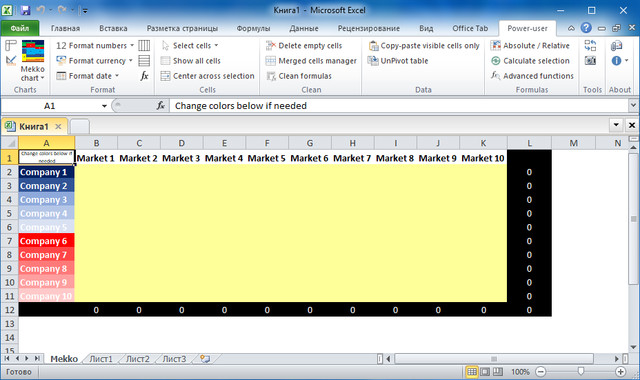Select the Mekko sheet tab
This screenshot has width=640, height=380.
[64, 359]
